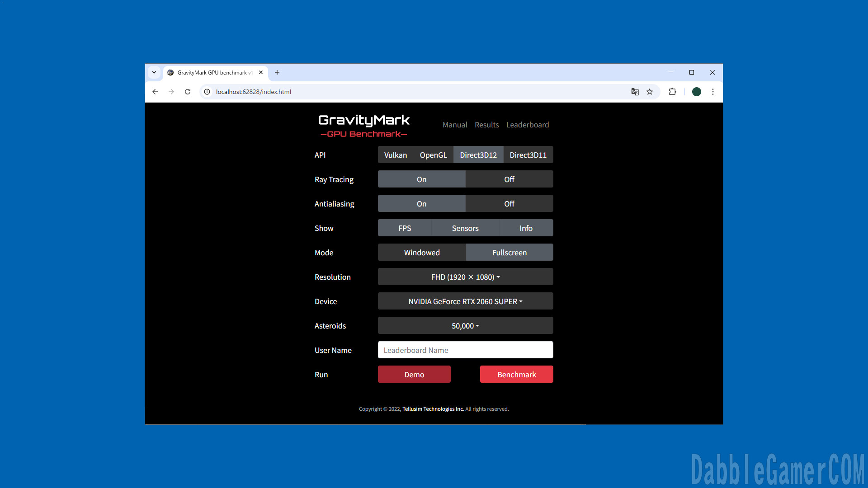Viewport: 868px width, 488px height.
Task: Open the green profile avatar
Action: (x=697, y=92)
